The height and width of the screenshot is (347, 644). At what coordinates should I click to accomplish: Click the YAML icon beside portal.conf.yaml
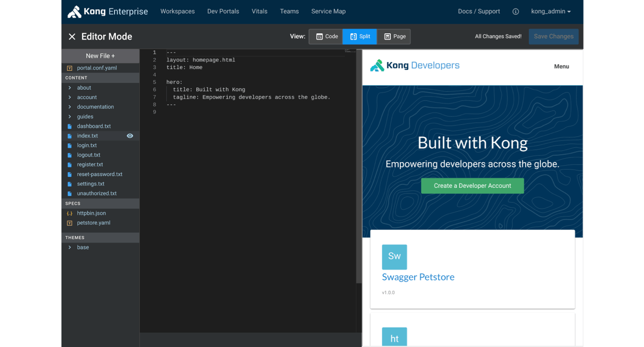tap(69, 68)
